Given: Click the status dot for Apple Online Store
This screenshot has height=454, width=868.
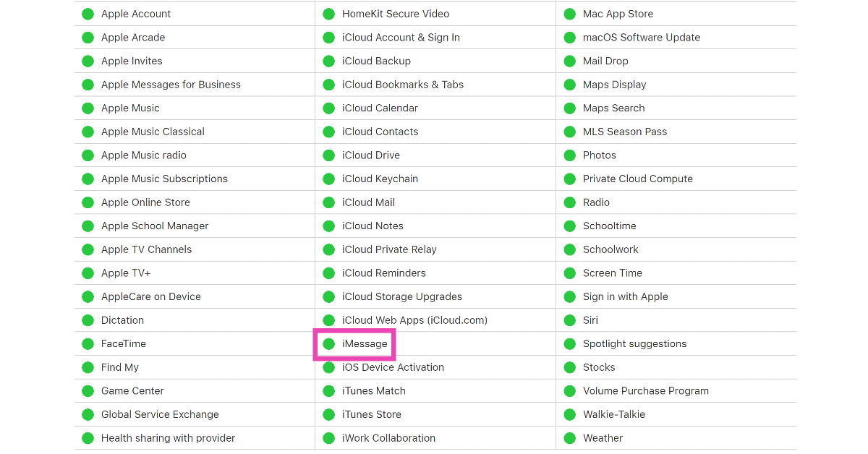Looking at the screenshot, I should click(88, 202).
